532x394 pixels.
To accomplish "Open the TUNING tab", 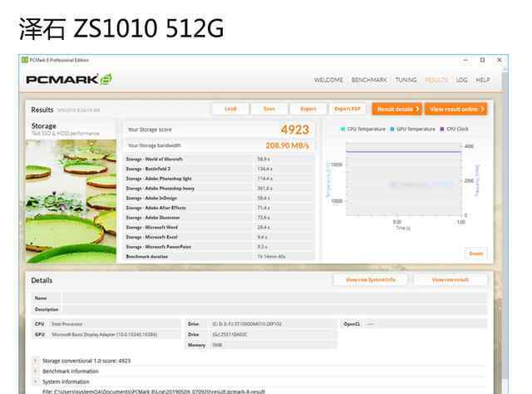I will [x=406, y=80].
